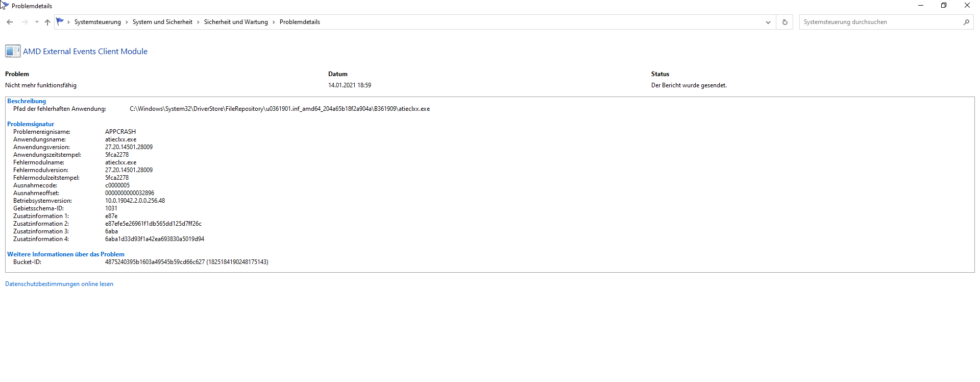The image size is (980, 382).
Task: Open the recent locations dropdown arrow
Action: (37, 22)
